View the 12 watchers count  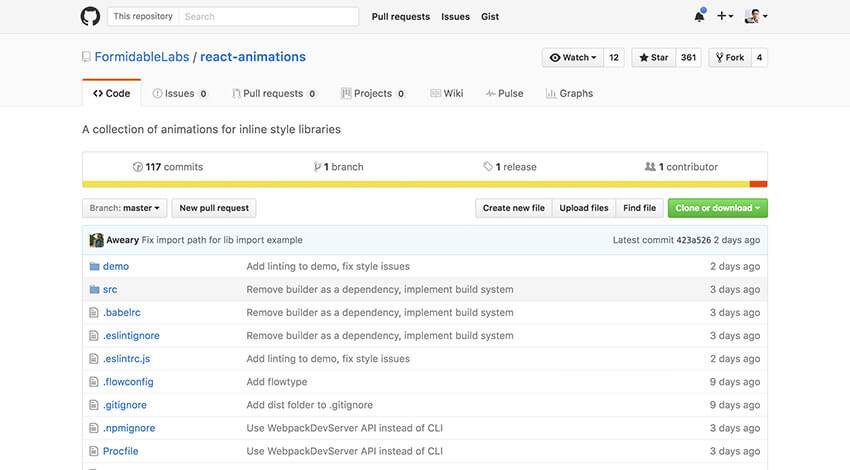pos(614,57)
